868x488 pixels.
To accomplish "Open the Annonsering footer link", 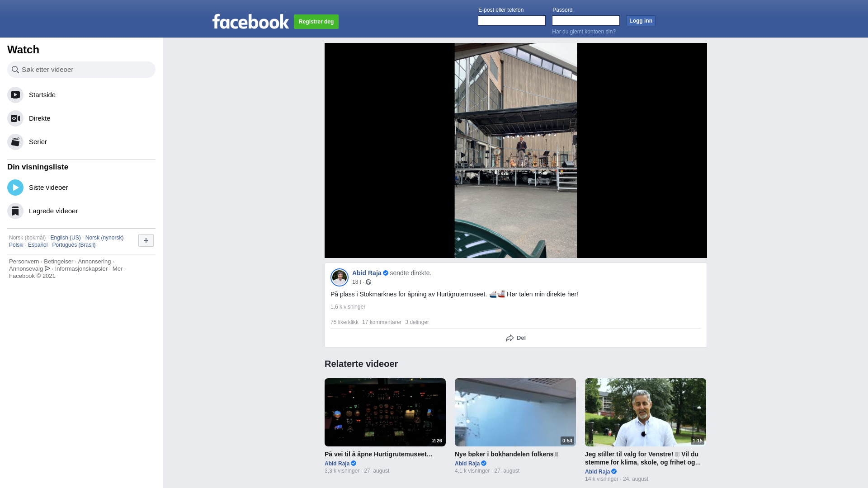I will pyautogui.click(x=94, y=262).
